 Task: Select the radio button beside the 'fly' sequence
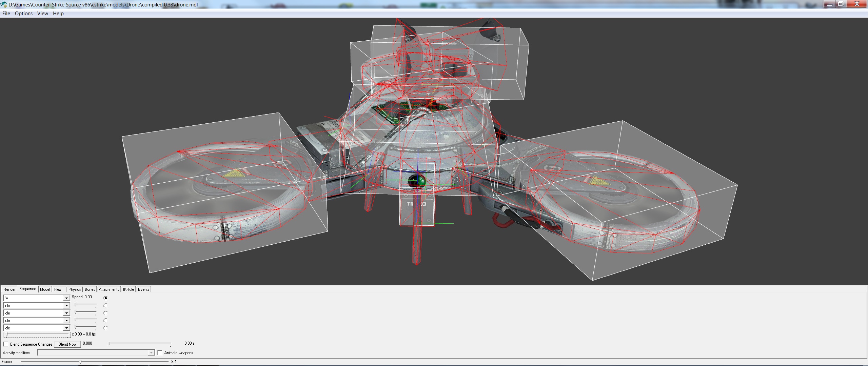(x=106, y=298)
